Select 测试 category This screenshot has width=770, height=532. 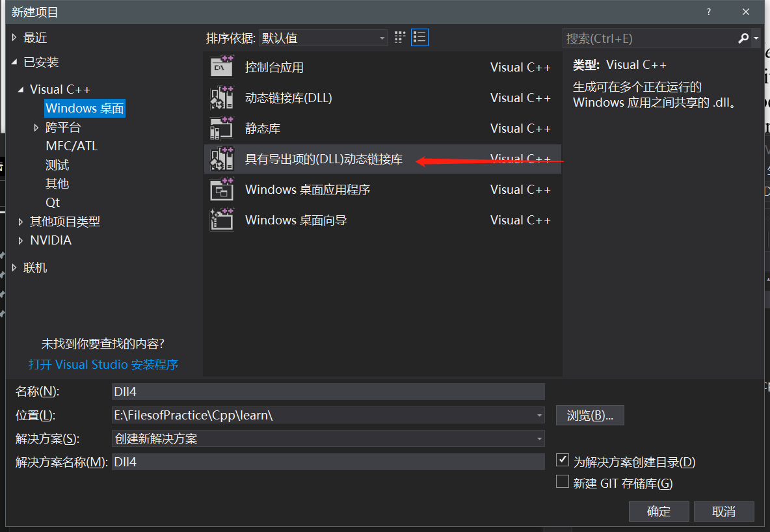pyautogui.click(x=57, y=165)
